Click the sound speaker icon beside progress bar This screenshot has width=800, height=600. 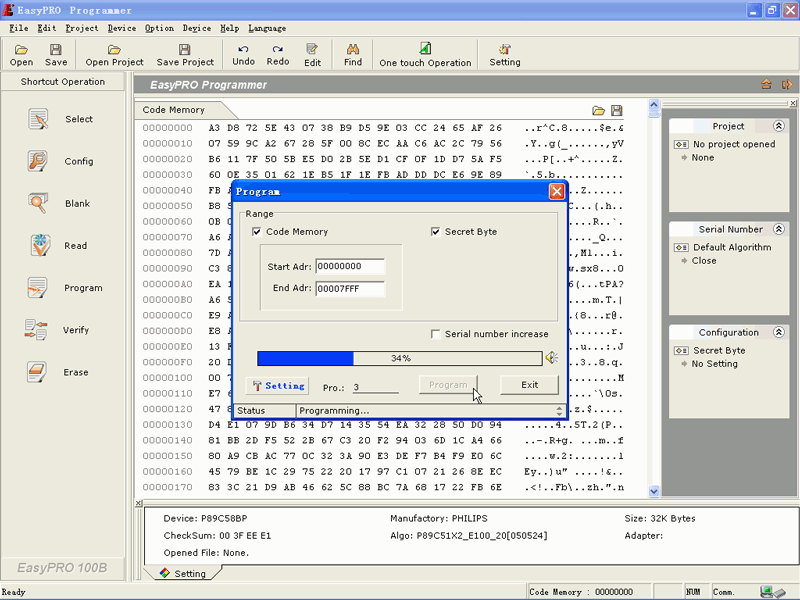pos(551,358)
